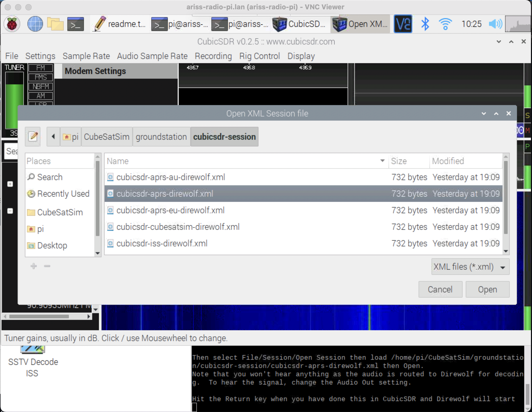Collapse the CubicSDR sidebar with minus expander
The width and height of the screenshot is (532, 412).
(10, 211)
